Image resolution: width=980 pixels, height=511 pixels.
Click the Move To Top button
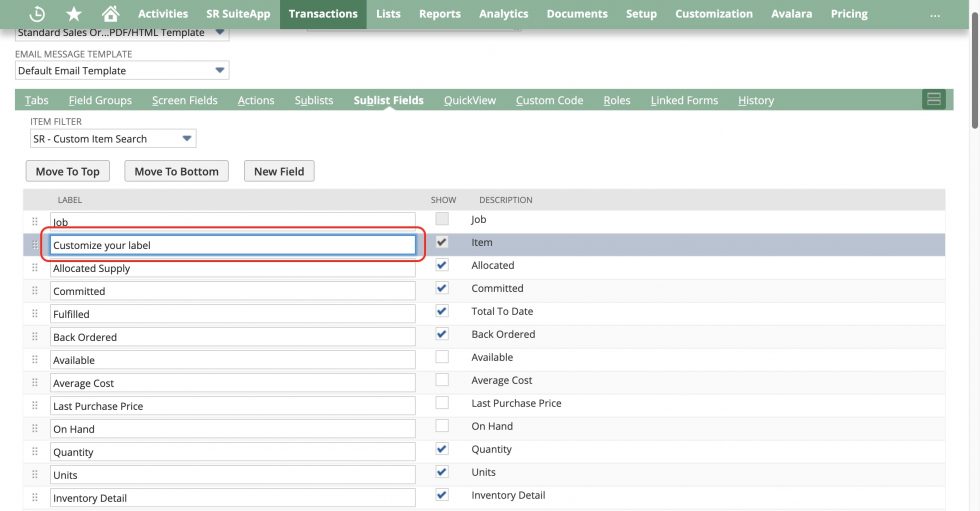tap(68, 171)
